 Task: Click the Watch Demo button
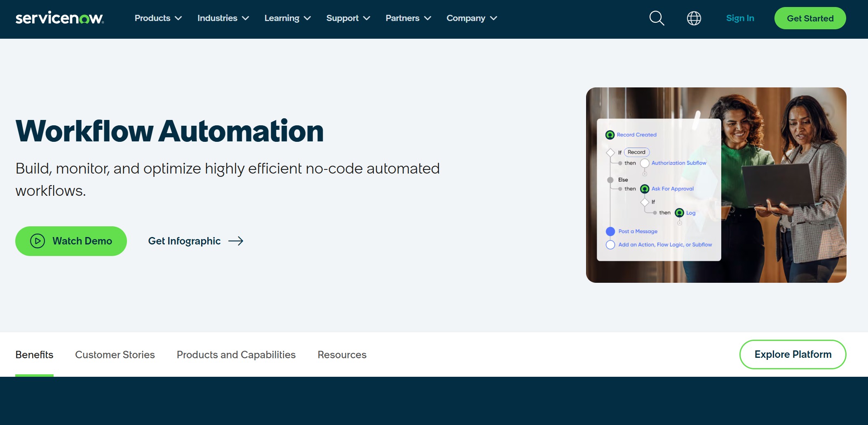click(x=70, y=241)
